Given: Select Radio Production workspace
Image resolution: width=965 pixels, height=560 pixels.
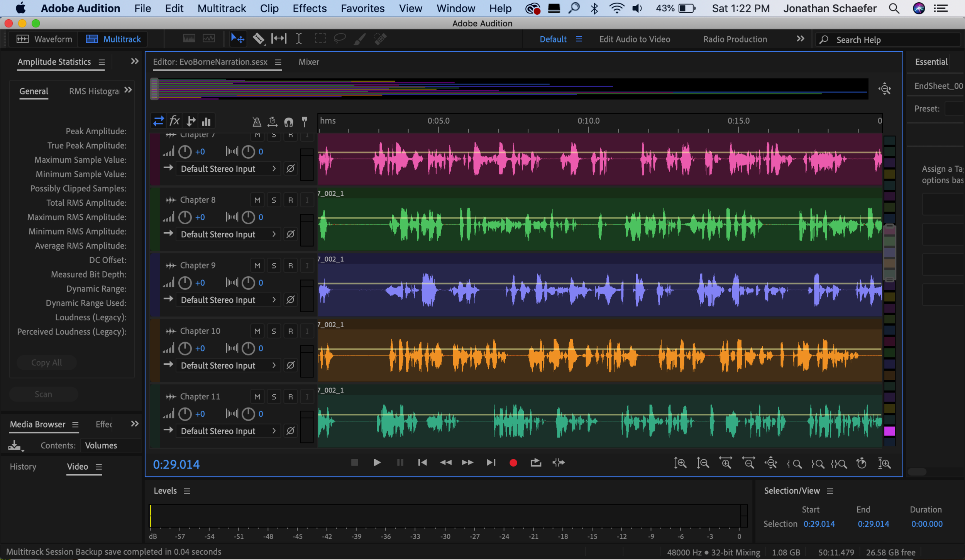Looking at the screenshot, I should click(x=735, y=39).
